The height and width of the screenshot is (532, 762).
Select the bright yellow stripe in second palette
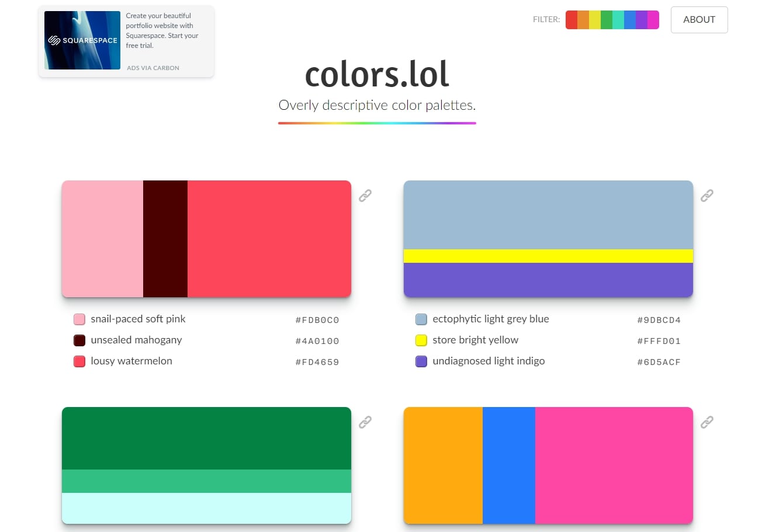tap(548, 256)
